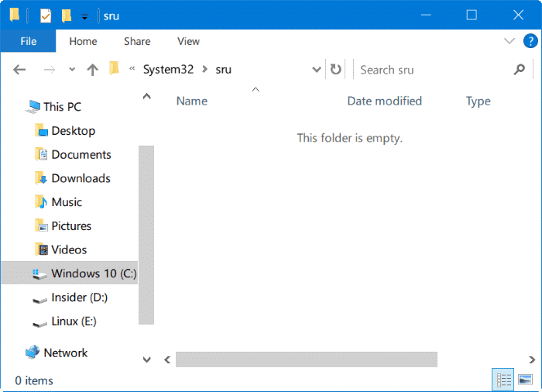This screenshot has width=542, height=392.
Task: Expand the chevron after System32
Action: (x=205, y=69)
